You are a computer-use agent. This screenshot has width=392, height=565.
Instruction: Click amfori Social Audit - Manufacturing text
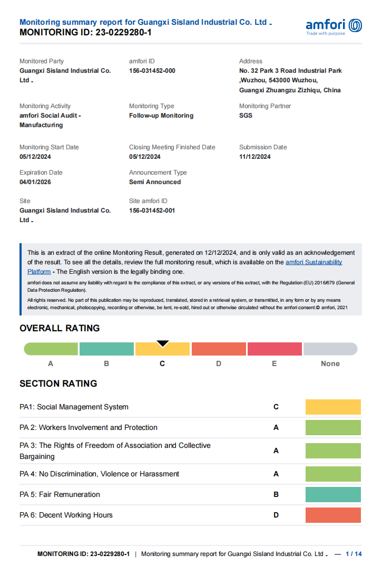coord(50,120)
